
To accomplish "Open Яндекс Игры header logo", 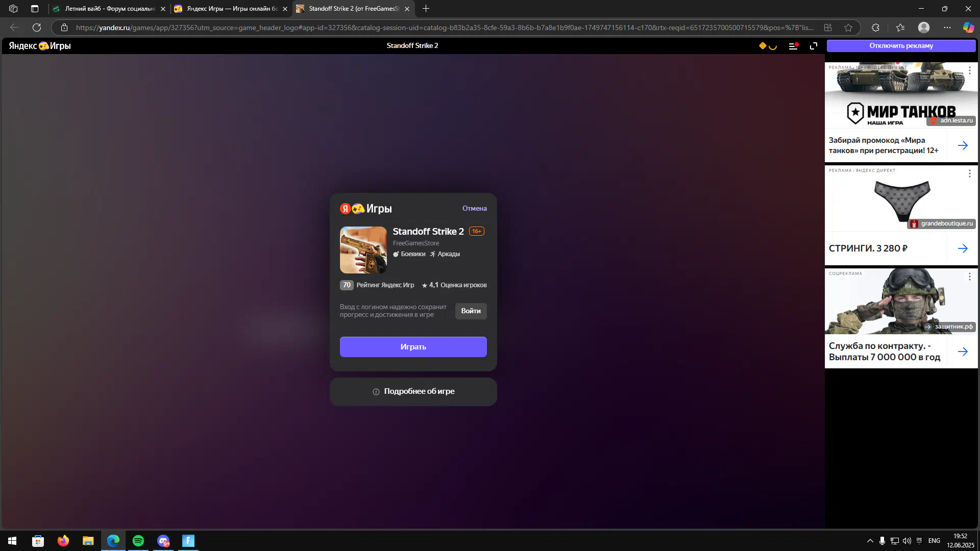I will (40, 46).
